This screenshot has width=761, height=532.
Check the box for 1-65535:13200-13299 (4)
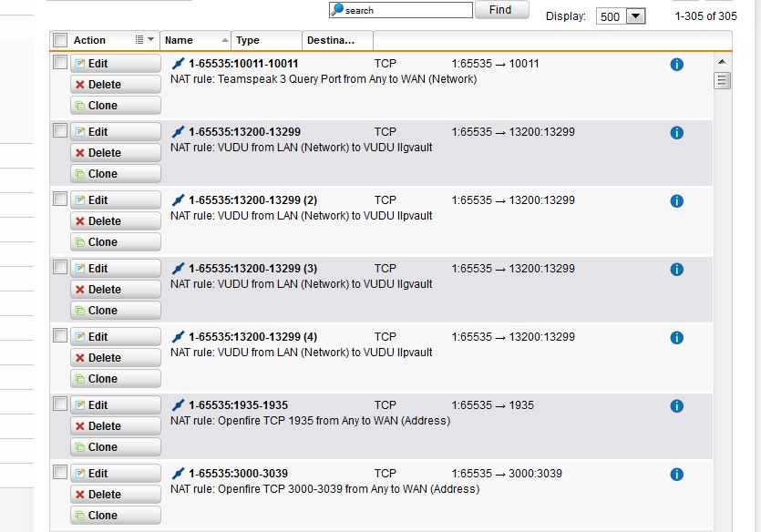pyautogui.click(x=60, y=335)
